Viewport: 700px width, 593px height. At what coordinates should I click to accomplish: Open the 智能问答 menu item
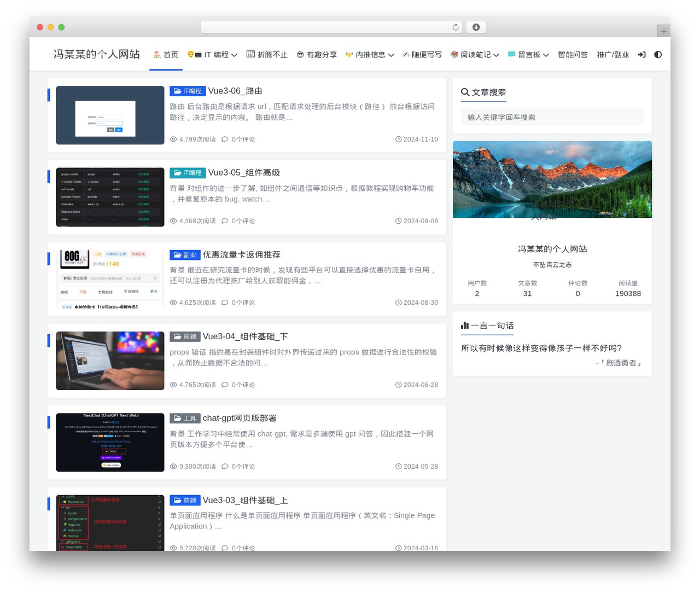point(573,55)
